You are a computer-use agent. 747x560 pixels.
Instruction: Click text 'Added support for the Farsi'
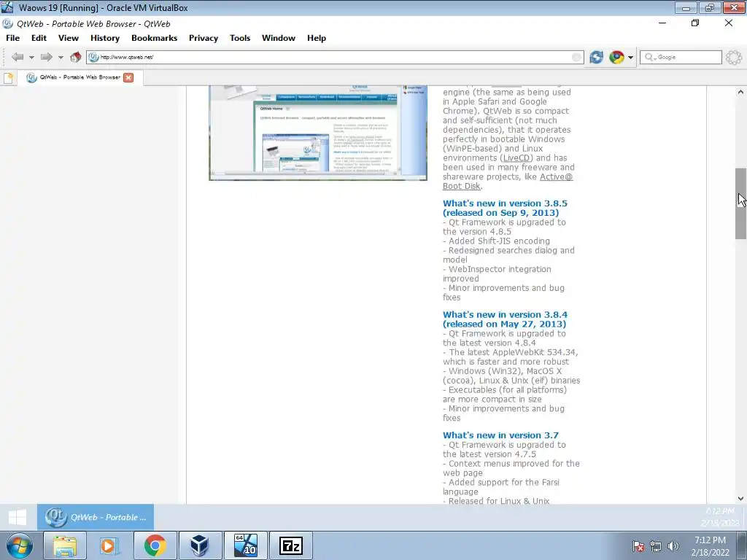click(x=503, y=483)
